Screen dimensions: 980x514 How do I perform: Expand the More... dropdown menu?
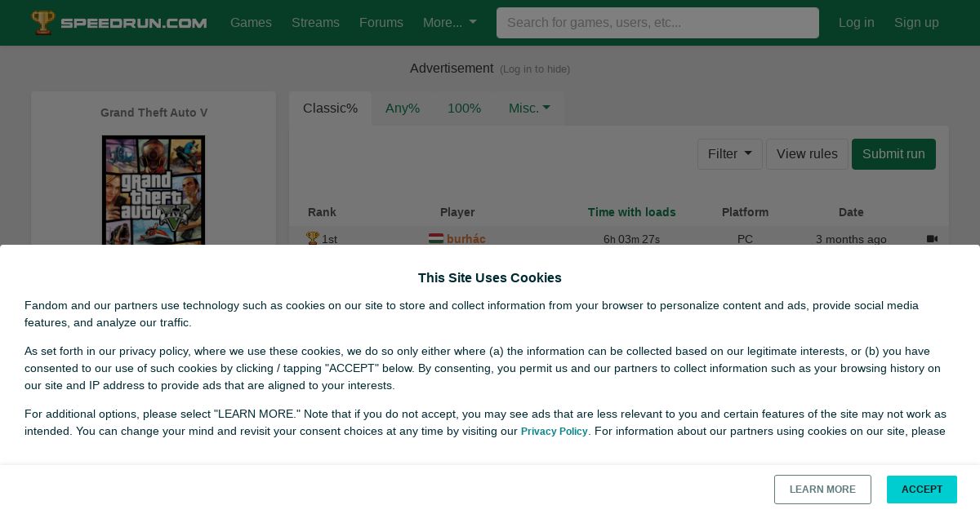[449, 23]
